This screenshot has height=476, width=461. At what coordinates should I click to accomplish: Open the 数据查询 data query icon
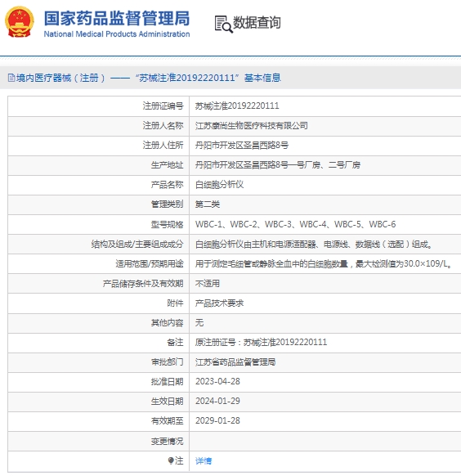[223, 24]
